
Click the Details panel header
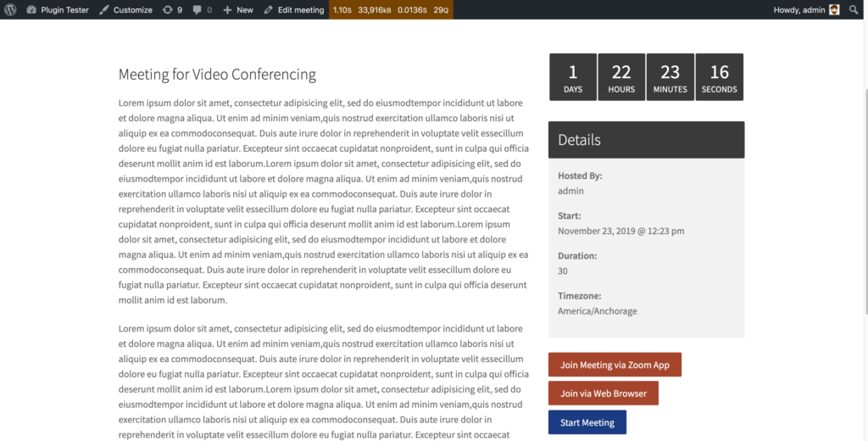click(646, 140)
